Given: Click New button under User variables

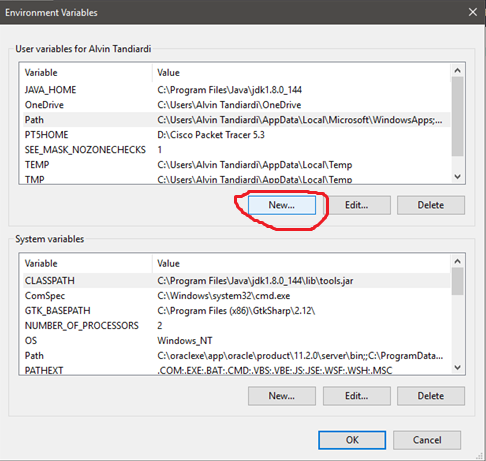Looking at the screenshot, I should (282, 205).
